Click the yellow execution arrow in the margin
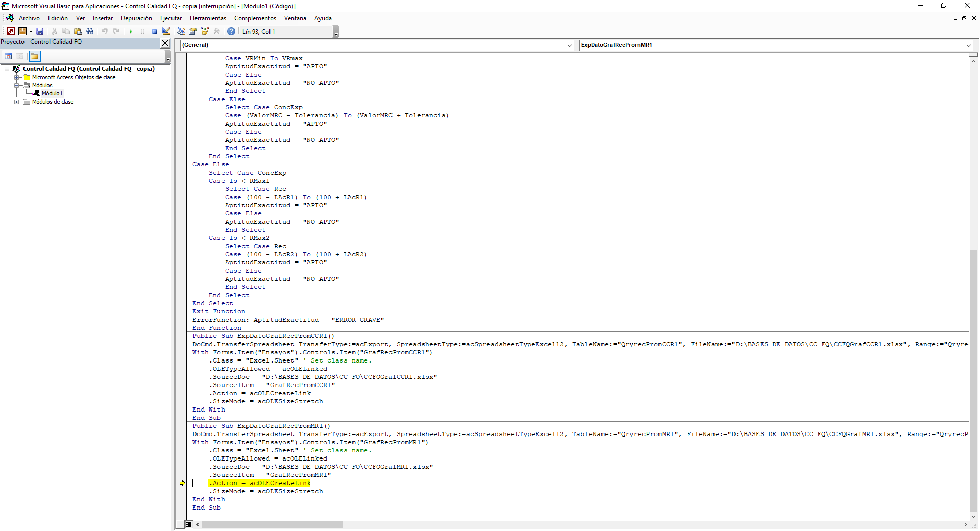 [182, 483]
